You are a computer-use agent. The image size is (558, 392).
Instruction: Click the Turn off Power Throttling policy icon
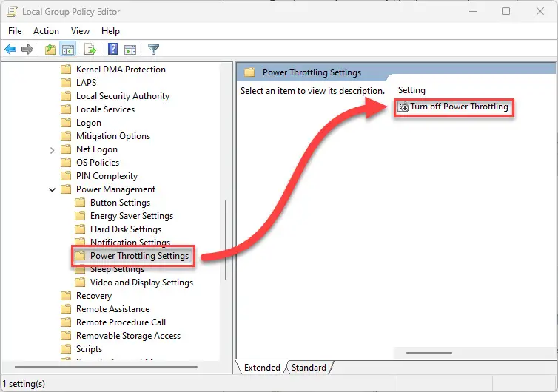coord(403,107)
